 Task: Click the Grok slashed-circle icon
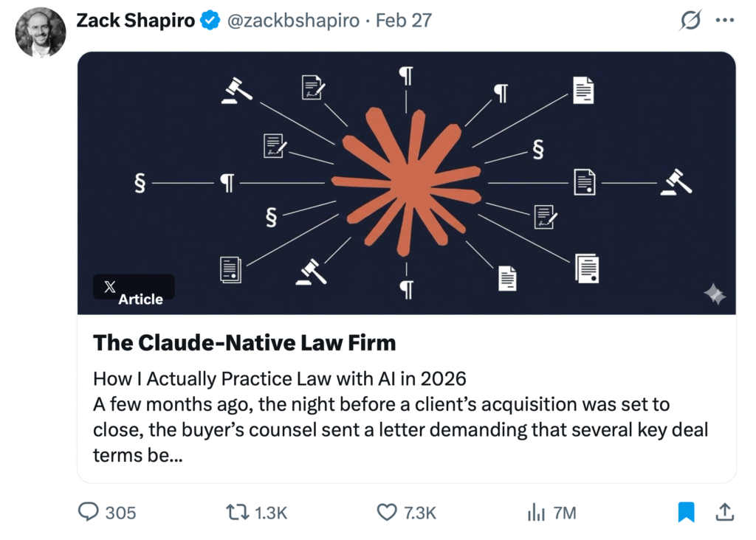(x=690, y=21)
